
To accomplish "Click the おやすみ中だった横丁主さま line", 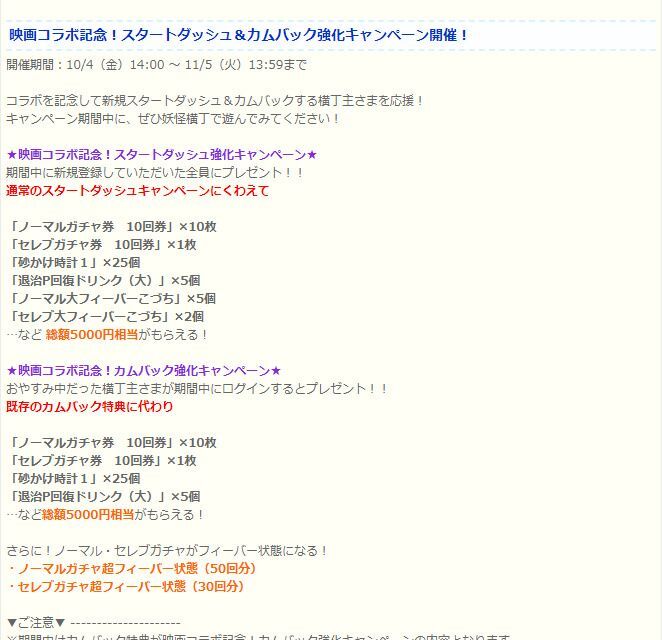I will coord(197,388).
